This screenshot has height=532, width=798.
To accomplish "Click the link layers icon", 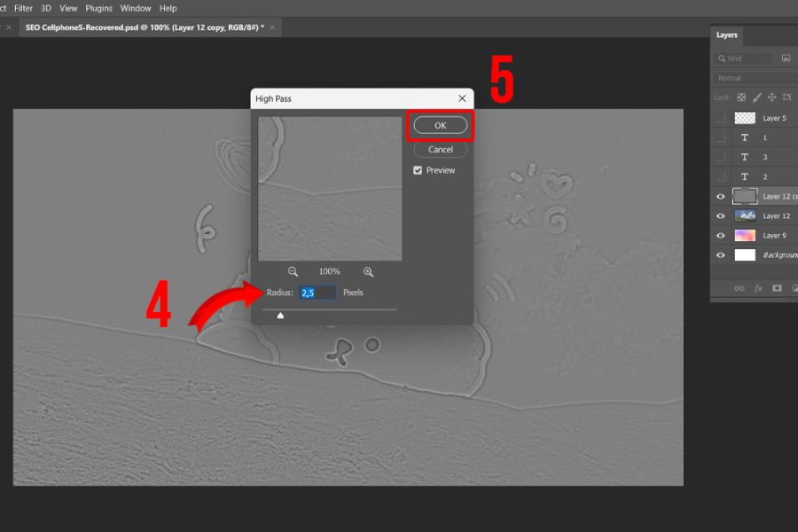I will (x=739, y=288).
